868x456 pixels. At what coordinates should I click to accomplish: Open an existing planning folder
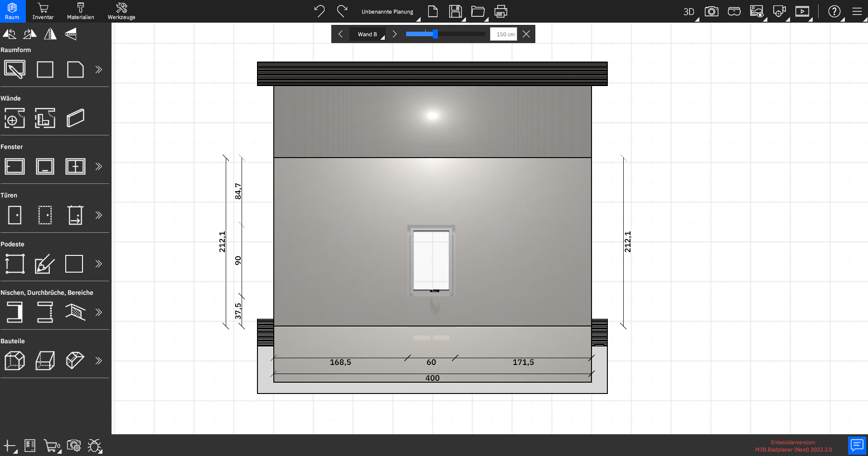pos(478,11)
